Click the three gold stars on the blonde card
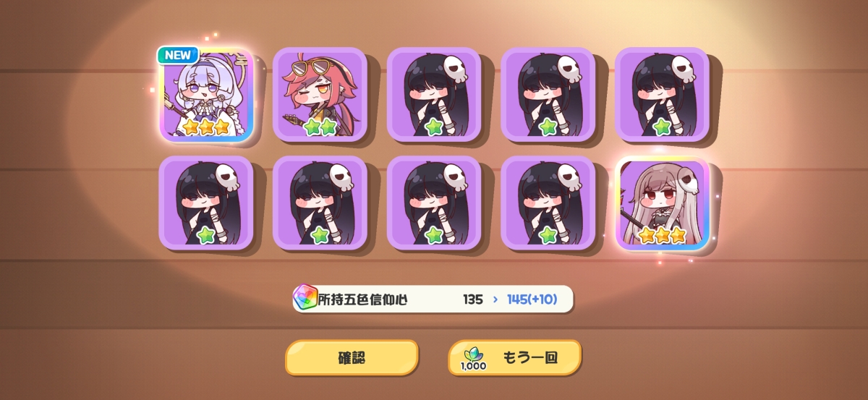Viewport: 868px width, 400px height. point(661,235)
